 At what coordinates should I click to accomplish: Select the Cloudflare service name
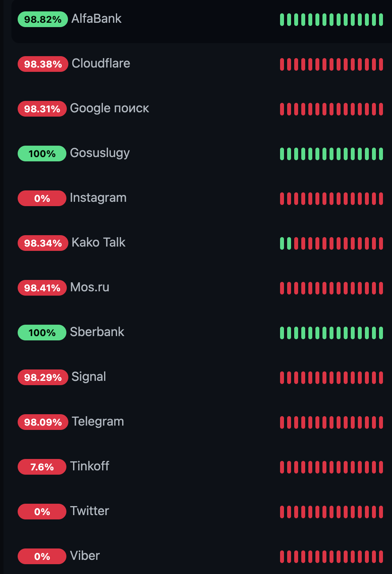pos(101,63)
